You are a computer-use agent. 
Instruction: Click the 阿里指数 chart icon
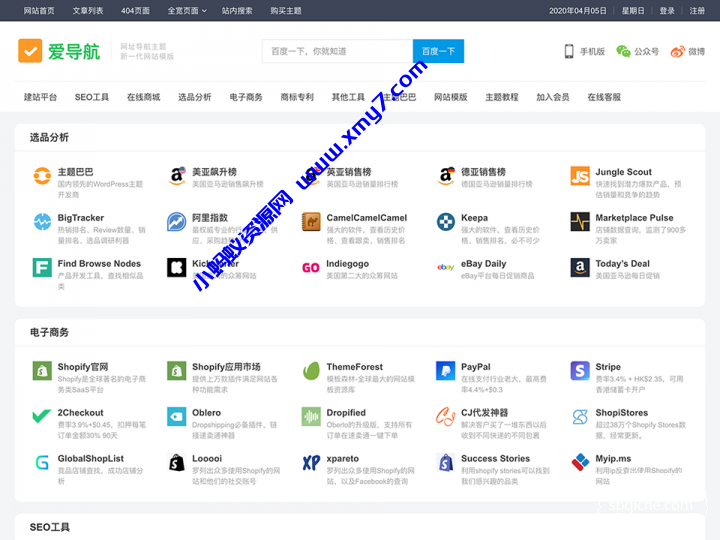coord(177,222)
